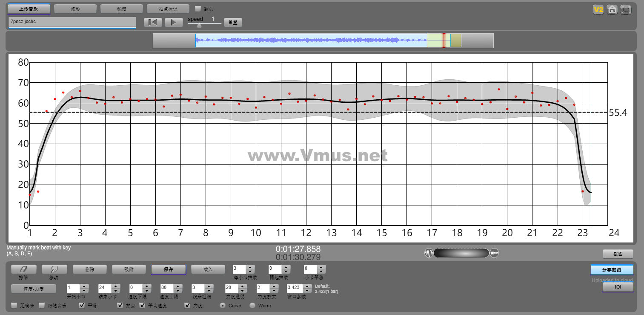The height and width of the screenshot is (315, 644).
Task: Uncheck the 拍点 beat points checkbox
Action: pyautogui.click(x=120, y=306)
